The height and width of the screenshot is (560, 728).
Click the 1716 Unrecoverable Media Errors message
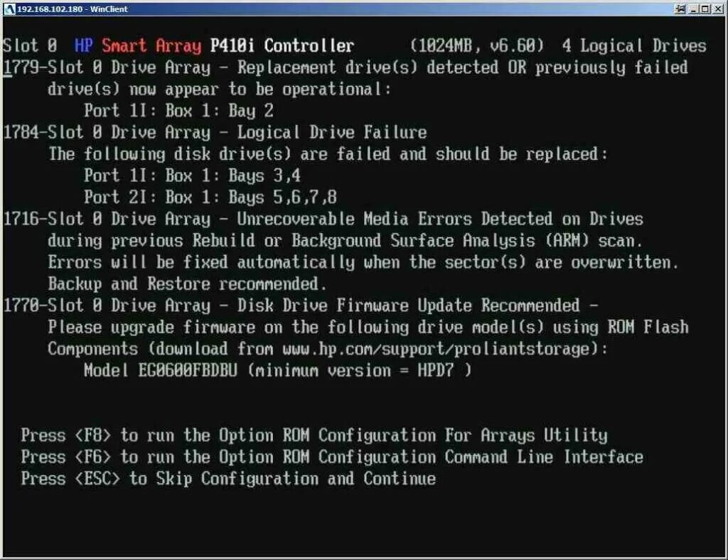323,219
